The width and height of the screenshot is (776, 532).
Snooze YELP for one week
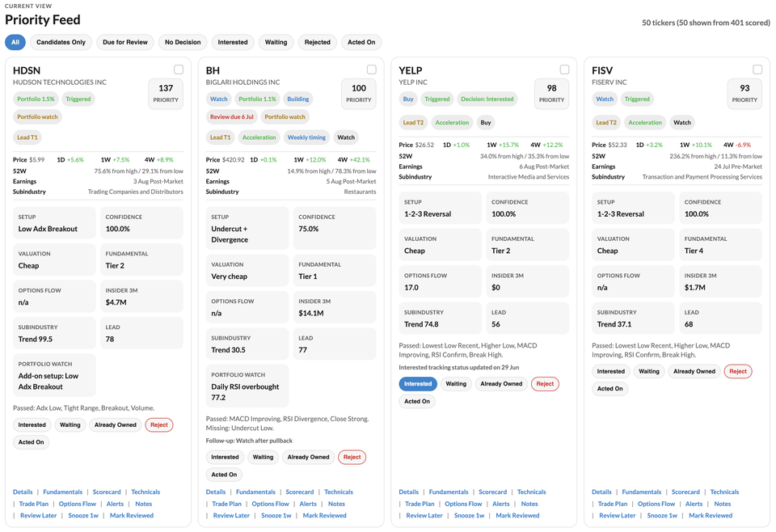(469, 515)
